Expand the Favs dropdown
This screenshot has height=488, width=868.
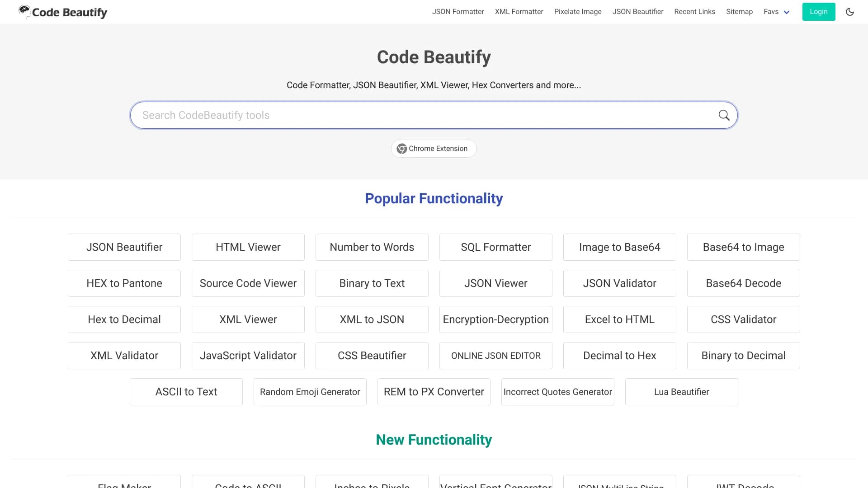(x=776, y=12)
